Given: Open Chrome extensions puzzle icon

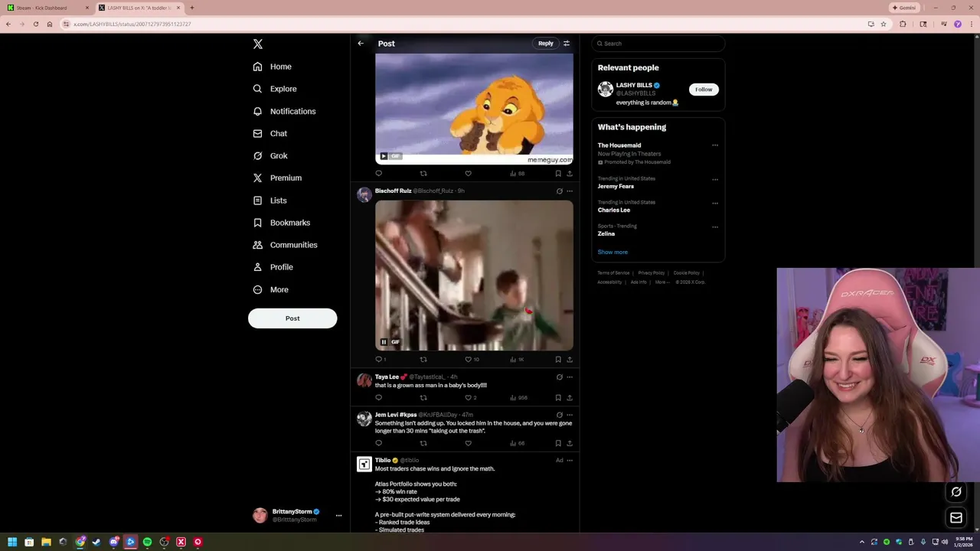Looking at the screenshot, I should (903, 24).
